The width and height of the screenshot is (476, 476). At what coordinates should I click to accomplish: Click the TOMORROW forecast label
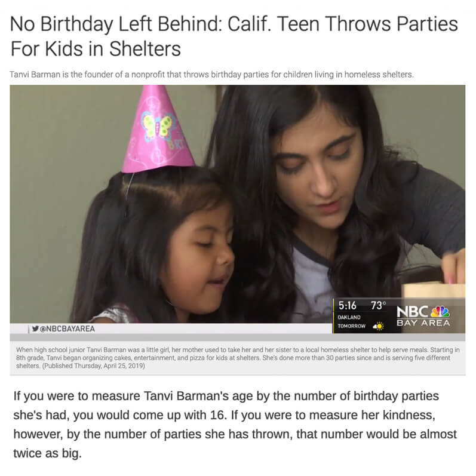pos(352,326)
